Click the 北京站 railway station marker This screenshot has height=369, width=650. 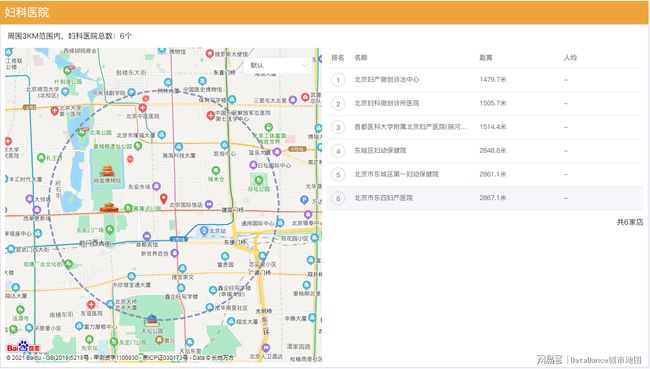[204, 230]
